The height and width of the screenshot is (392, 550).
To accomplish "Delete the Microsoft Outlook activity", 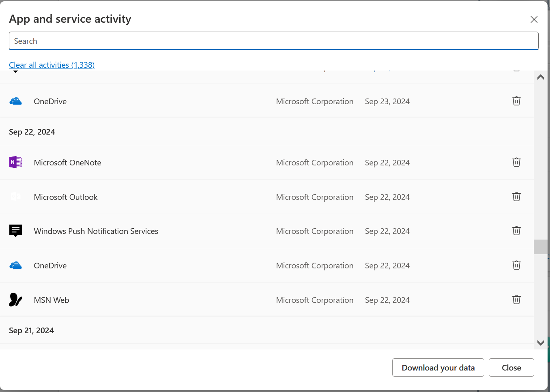I will point(516,197).
